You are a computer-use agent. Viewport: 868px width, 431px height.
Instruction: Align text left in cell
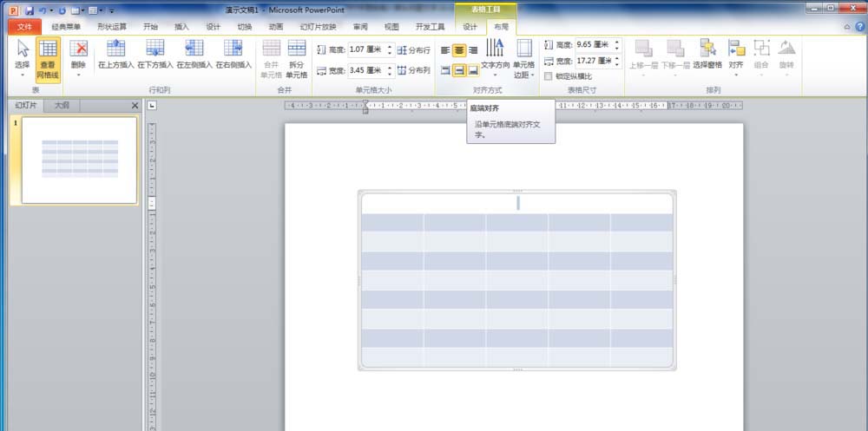[x=445, y=50]
